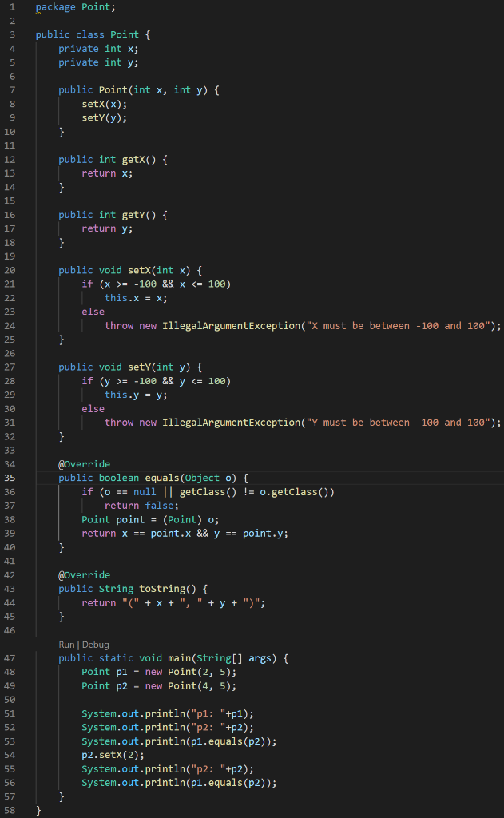Screen dimensions: 504x818
Task: Click the 'return y;' statement
Action: [107, 228]
